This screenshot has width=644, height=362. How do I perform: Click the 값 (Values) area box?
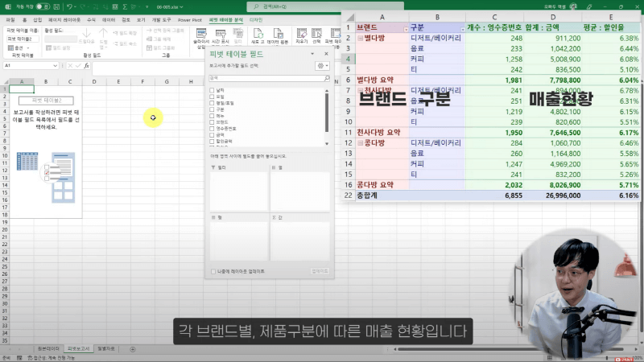pyautogui.click(x=299, y=241)
